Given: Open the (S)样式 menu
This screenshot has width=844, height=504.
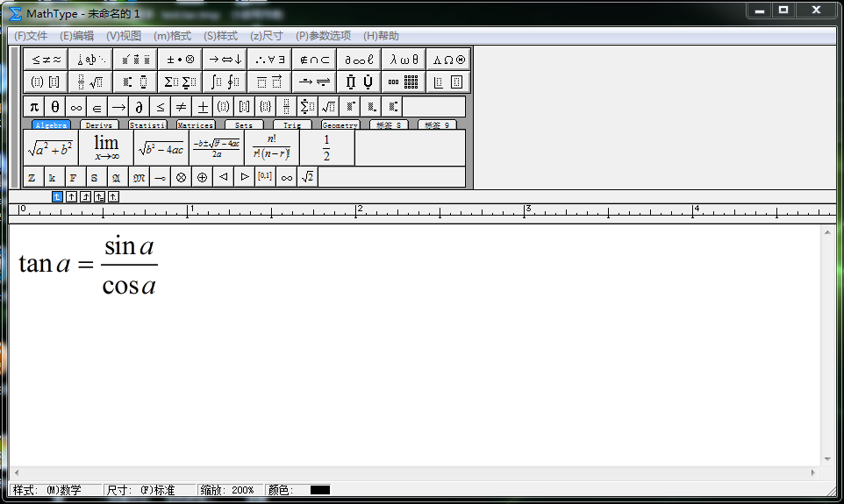Looking at the screenshot, I should coord(220,36).
